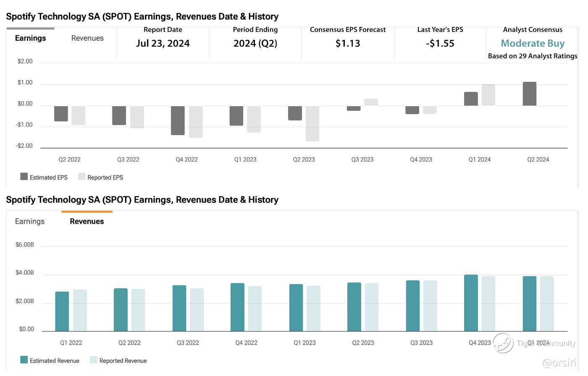Viewport: 588px width, 376px height.
Task: Click the consensus EPS forecast value $1.13
Action: point(348,43)
